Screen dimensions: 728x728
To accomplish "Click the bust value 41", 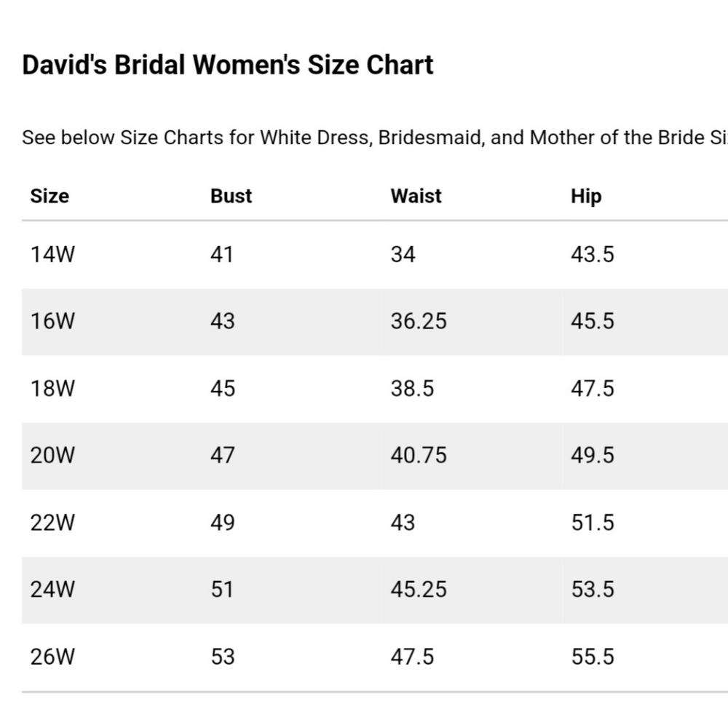I will [x=222, y=254].
